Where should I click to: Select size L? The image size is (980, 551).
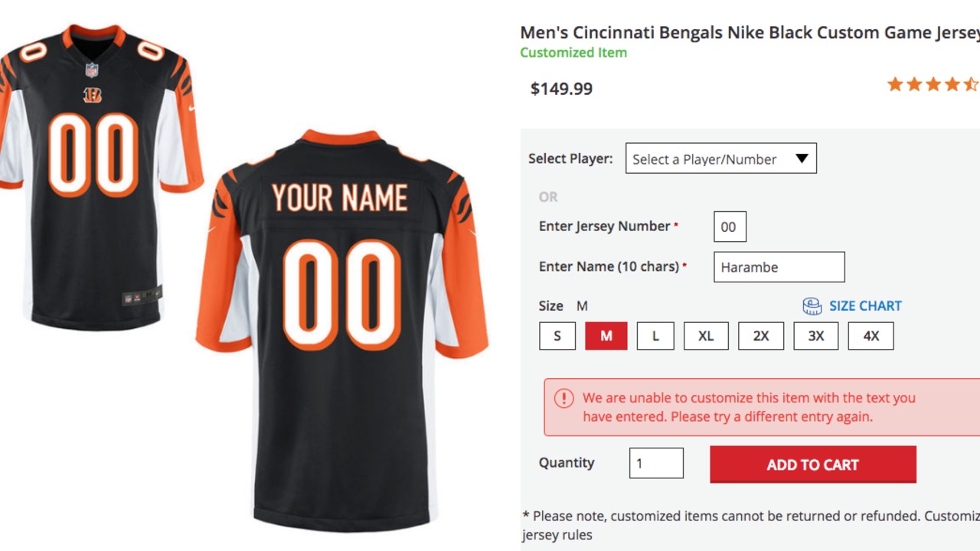[x=655, y=336]
